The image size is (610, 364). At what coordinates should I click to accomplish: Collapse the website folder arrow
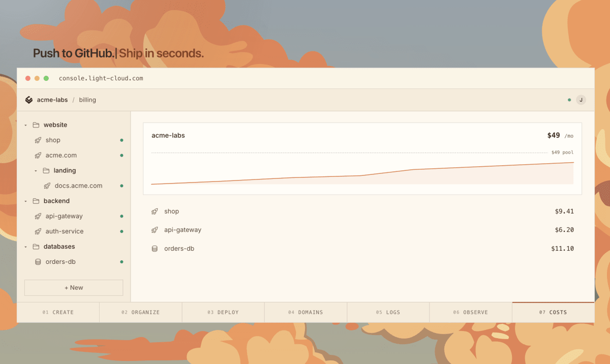coord(25,125)
